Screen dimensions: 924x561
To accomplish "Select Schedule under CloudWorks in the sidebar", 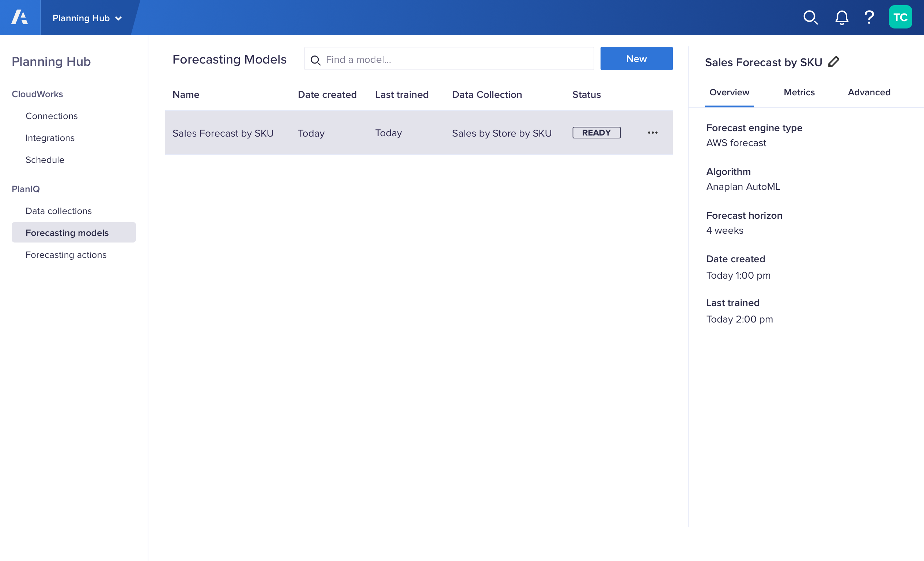I will [x=45, y=159].
